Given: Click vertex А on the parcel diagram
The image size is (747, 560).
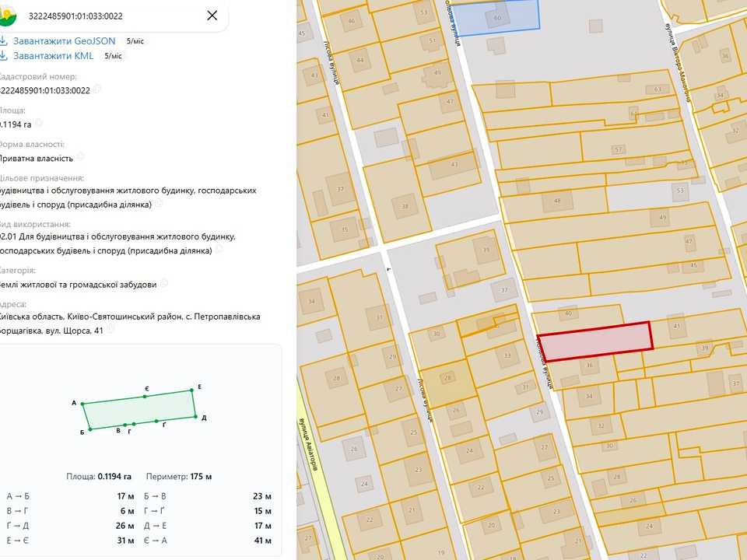Looking at the screenshot, I should [82, 404].
